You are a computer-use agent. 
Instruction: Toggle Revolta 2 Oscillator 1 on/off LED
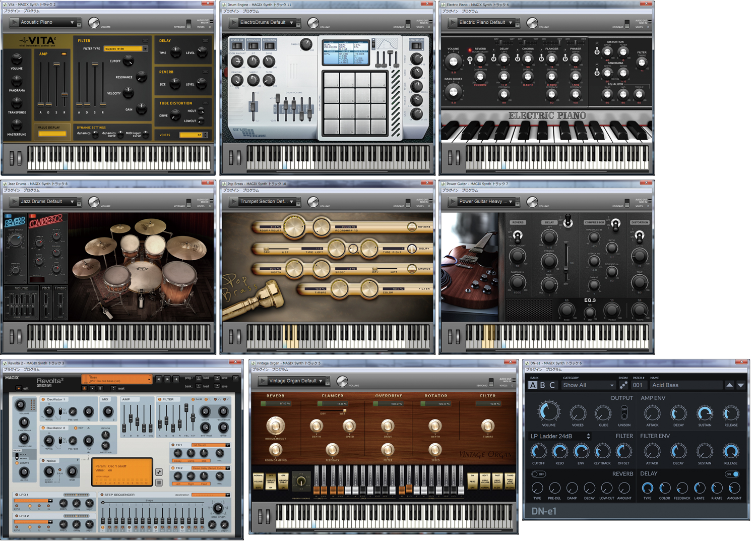point(43,399)
